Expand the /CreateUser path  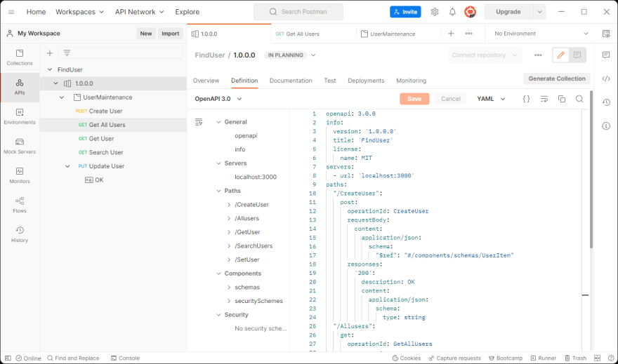pos(229,205)
